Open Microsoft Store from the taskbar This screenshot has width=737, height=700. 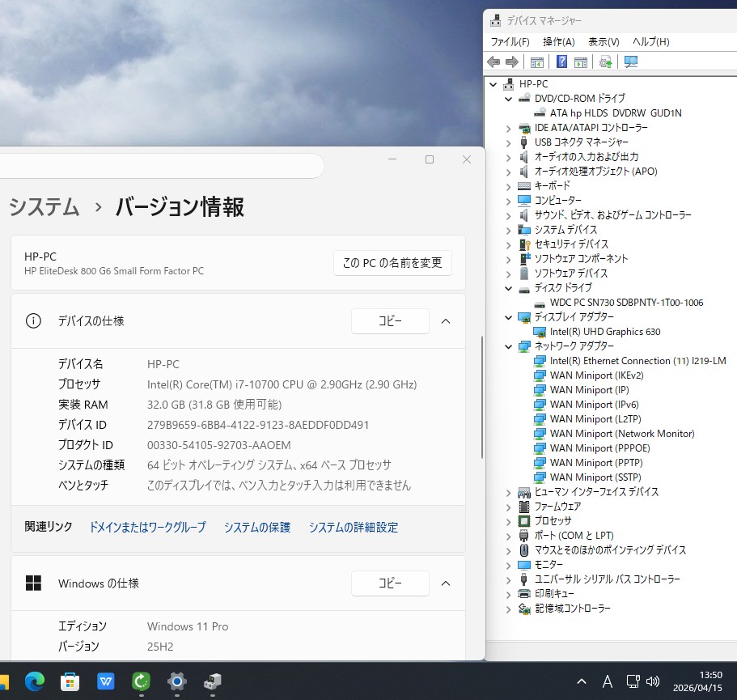point(70,681)
